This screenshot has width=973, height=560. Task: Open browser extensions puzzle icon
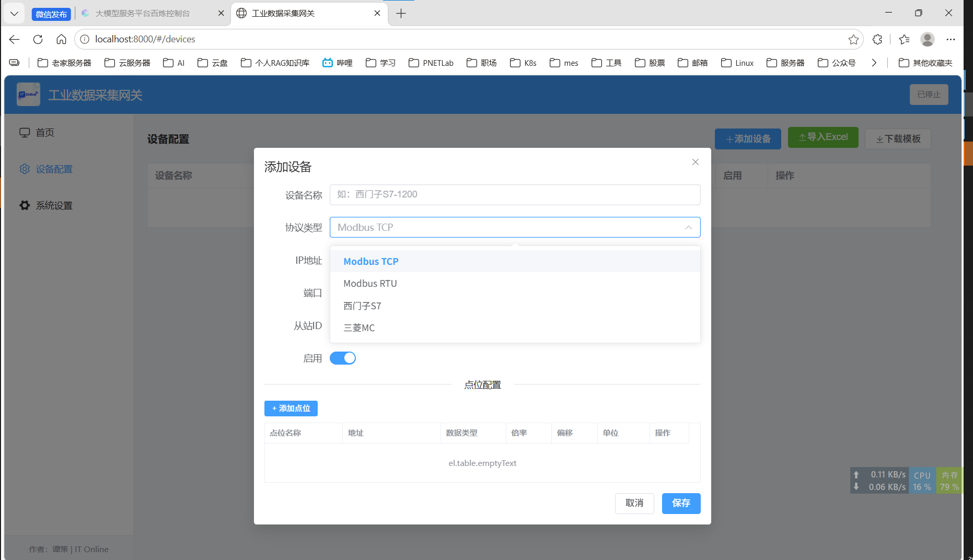[877, 39]
